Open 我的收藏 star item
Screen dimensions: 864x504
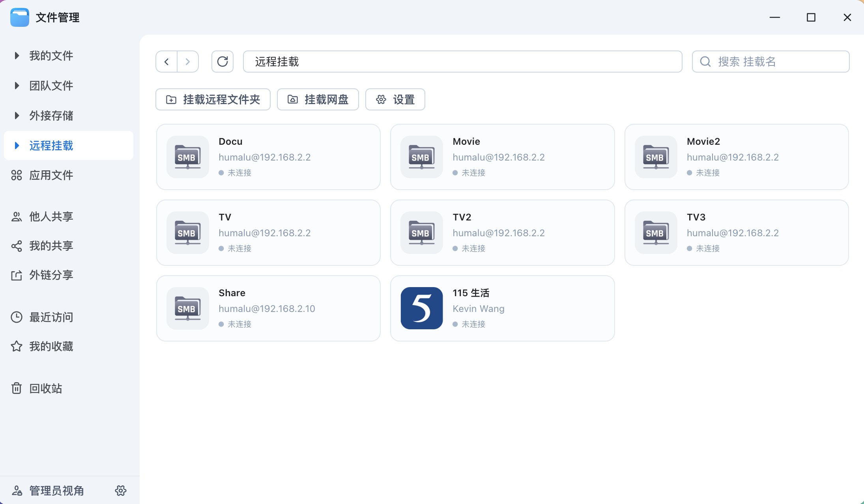(51, 346)
